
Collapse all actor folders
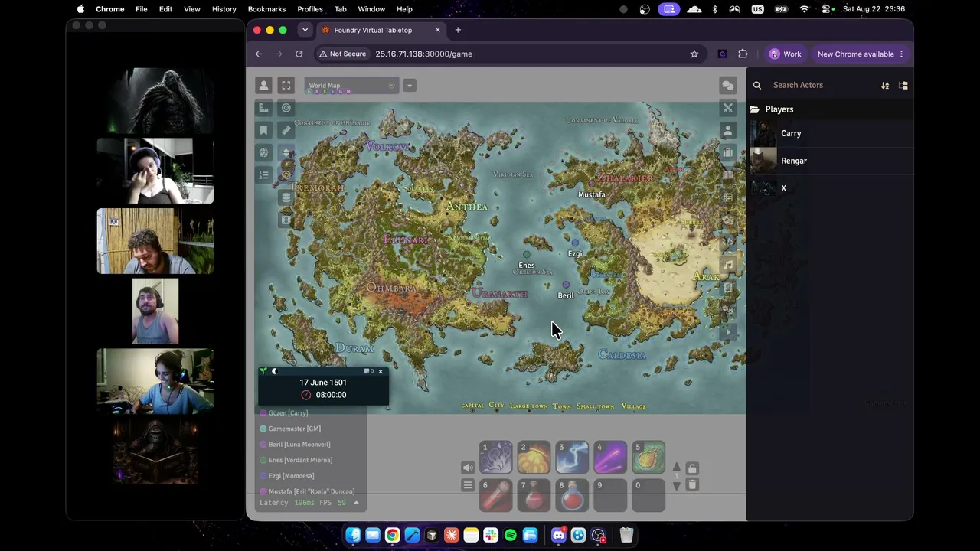[903, 86]
